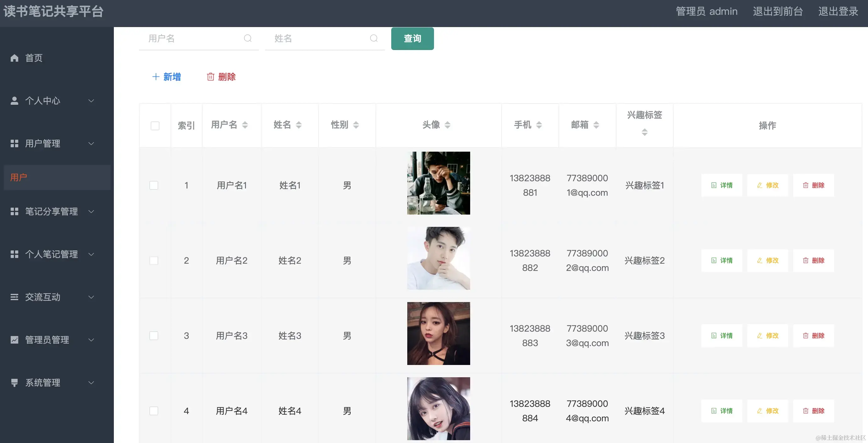Click the 删除 trash icon for 用户名4
This screenshot has width=868, height=443.
(x=806, y=411)
